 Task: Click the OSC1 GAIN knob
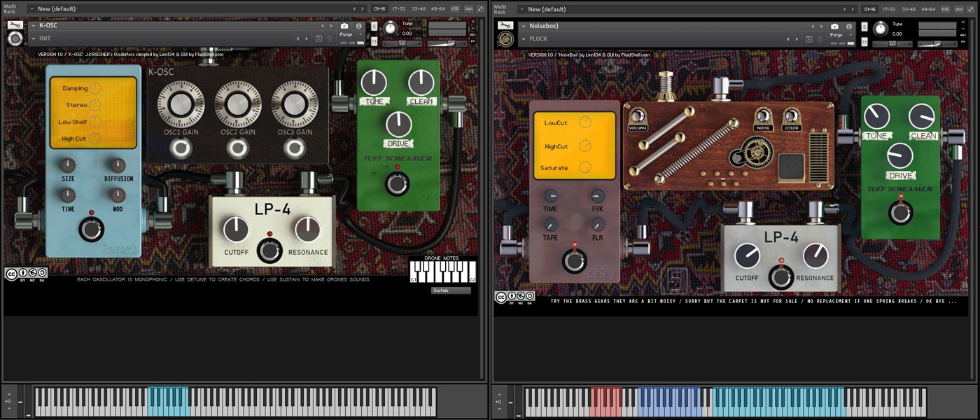tap(180, 105)
